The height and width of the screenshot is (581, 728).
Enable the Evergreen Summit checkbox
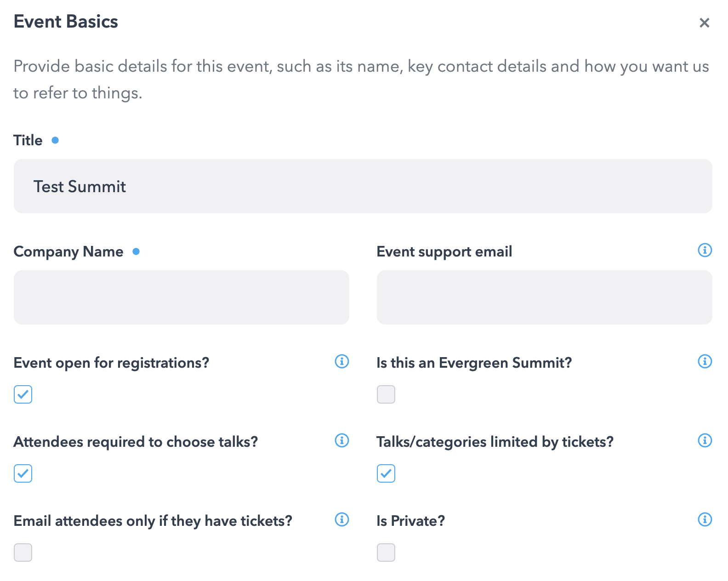pos(386,394)
